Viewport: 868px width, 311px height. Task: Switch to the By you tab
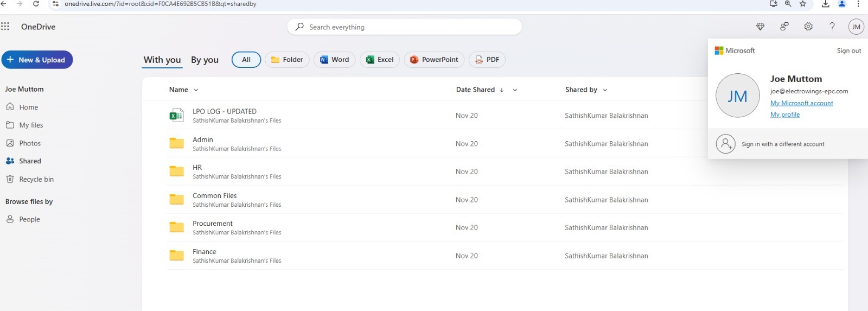coord(205,60)
